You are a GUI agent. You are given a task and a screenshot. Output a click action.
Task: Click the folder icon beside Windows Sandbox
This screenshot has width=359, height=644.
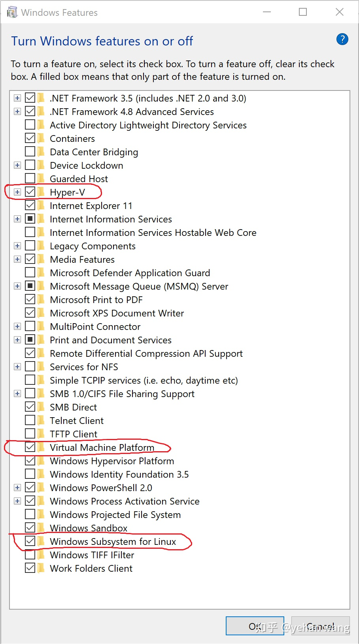tap(41, 528)
